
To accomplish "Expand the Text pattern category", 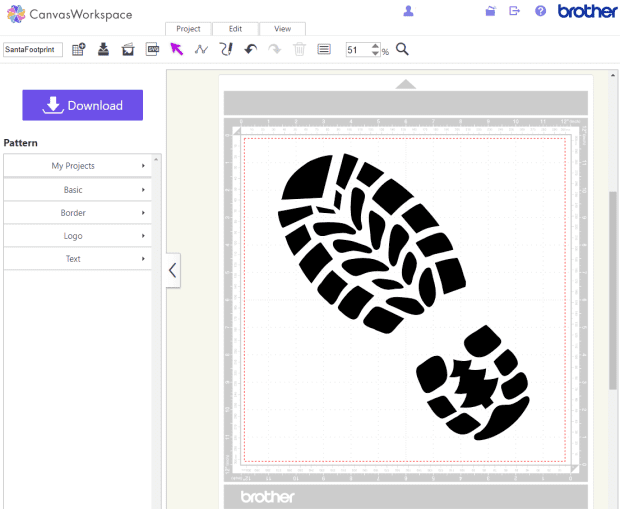I will 78,259.
